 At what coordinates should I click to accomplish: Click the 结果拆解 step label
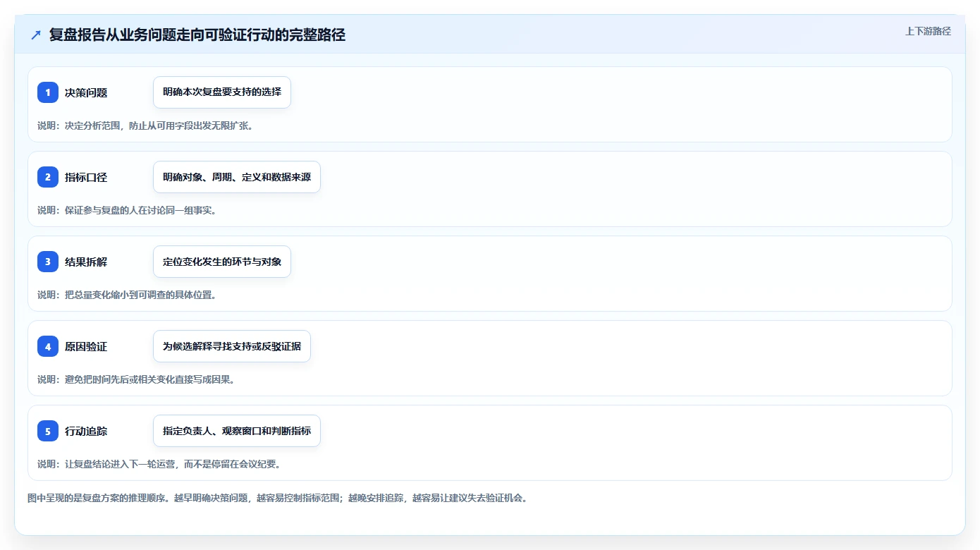86,262
